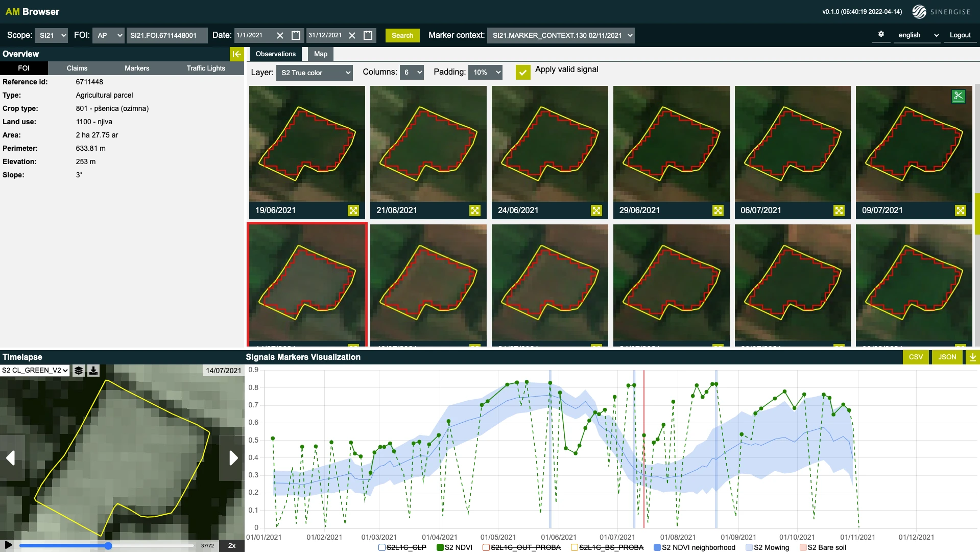The image size is (980, 552).
Task: Open the start date calendar picker
Action: pos(296,35)
